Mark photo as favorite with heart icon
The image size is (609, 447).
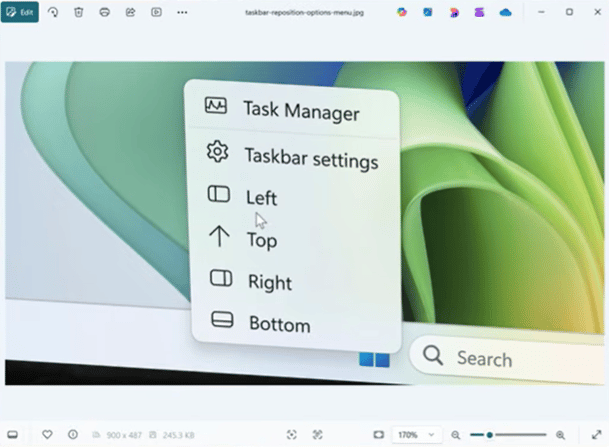[47, 435]
